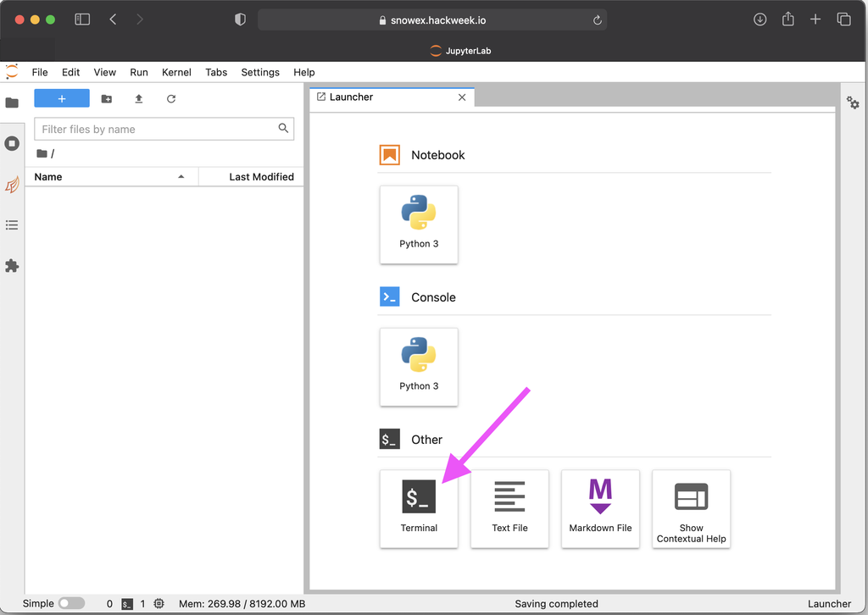Refresh the file list
Screen dimensions: 868x615
coord(171,99)
